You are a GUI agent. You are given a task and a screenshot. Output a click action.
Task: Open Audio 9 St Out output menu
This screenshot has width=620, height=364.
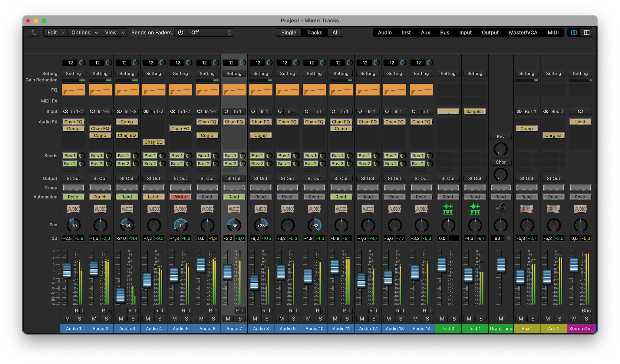pos(287,179)
